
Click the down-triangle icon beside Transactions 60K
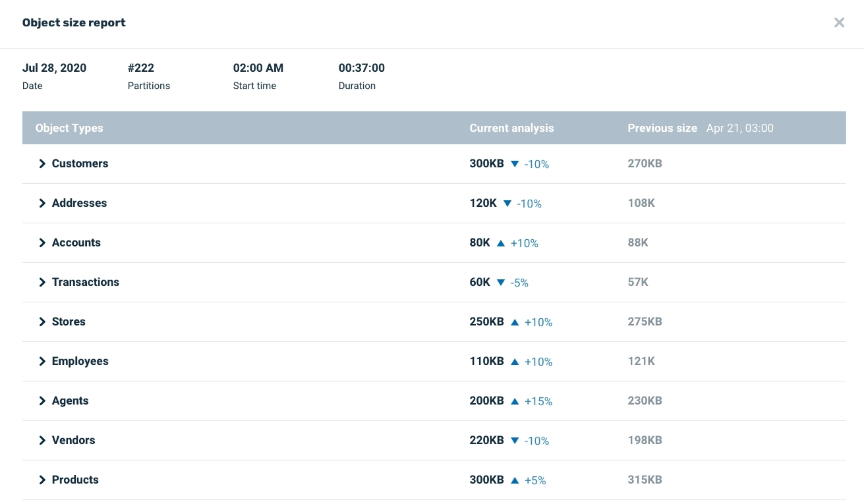click(x=501, y=283)
